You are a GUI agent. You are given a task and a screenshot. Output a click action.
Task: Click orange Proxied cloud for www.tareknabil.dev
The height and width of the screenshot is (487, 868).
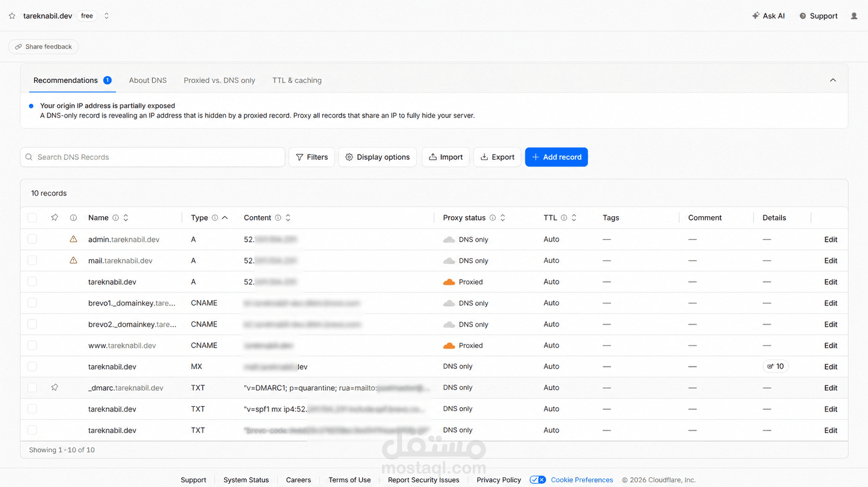pos(449,346)
